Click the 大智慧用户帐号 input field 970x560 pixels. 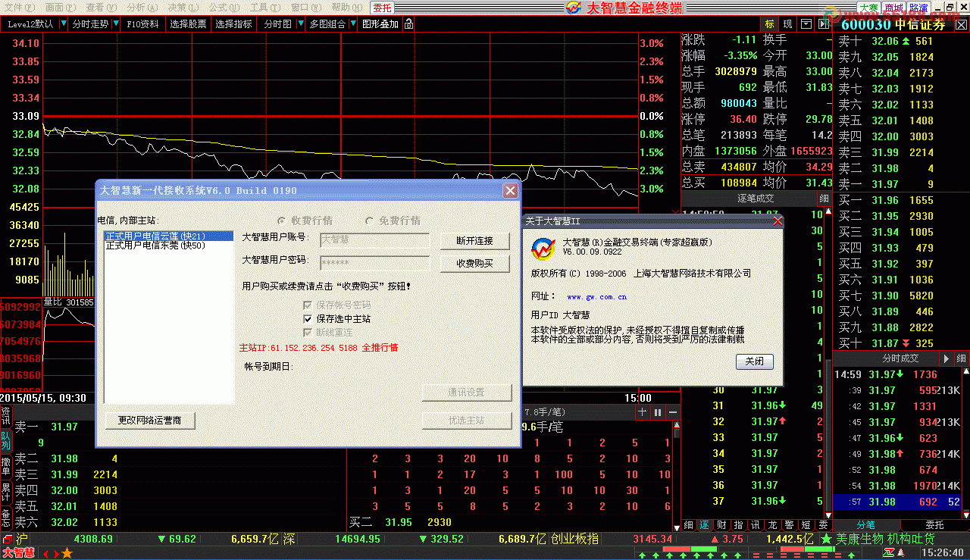point(374,240)
